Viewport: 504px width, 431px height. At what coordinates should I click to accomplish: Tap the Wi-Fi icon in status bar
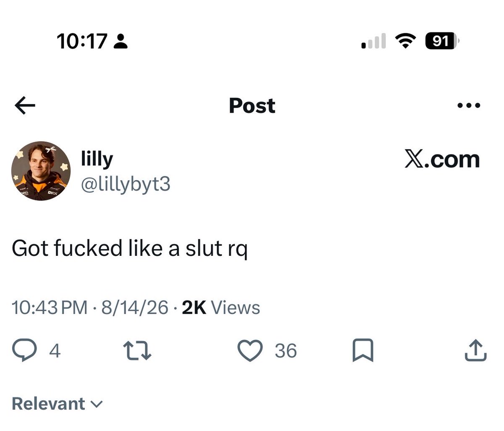(x=404, y=41)
